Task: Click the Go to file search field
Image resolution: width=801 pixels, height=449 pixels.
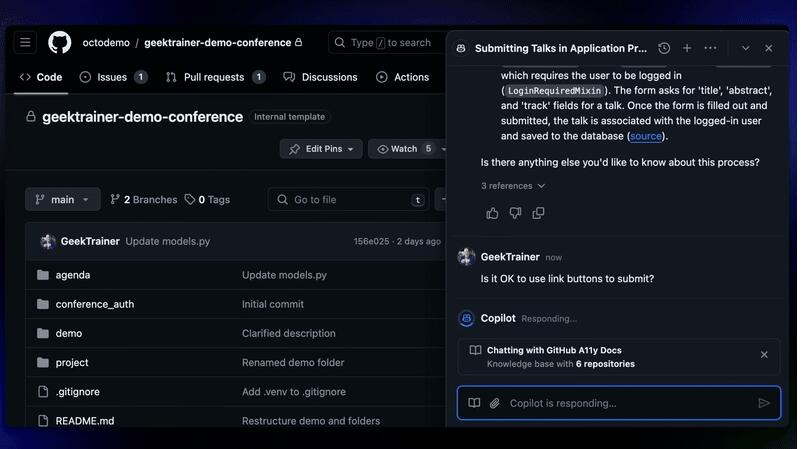Action: (x=348, y=200)
